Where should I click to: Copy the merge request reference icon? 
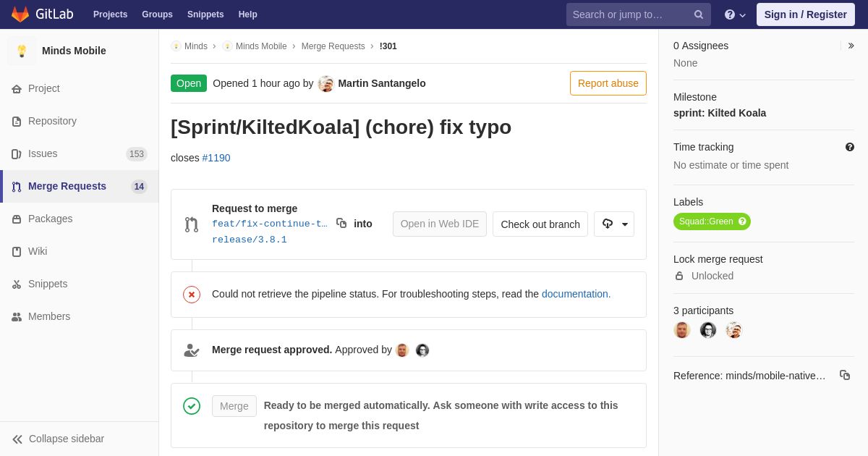[x=845, y=375]
